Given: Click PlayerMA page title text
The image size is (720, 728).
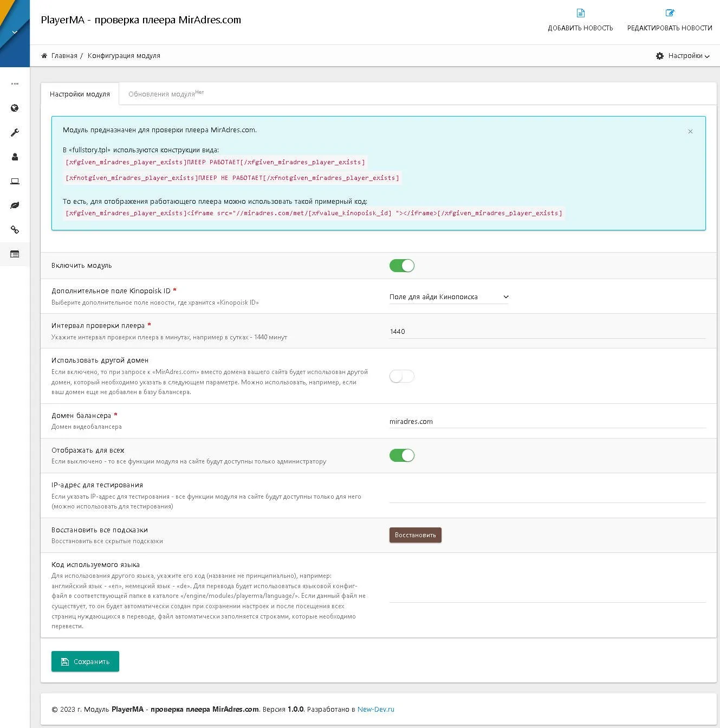Looking at the screenshot, I should (141, 20).
